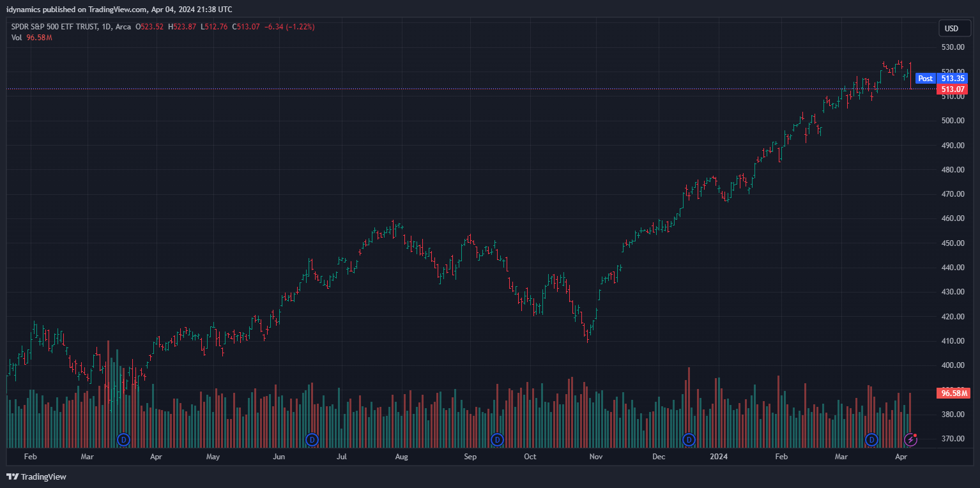
Task: Click the Vol indicator label
Action: click(17, 38)
